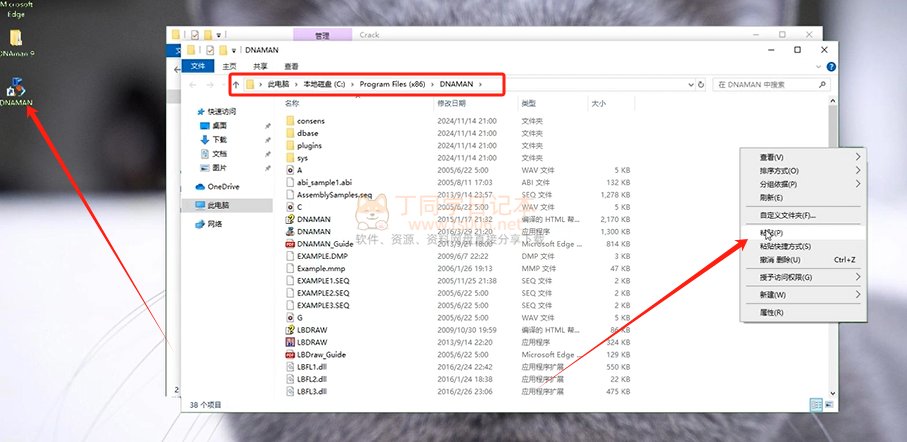Open the Help question mark icon

(831, 67)
